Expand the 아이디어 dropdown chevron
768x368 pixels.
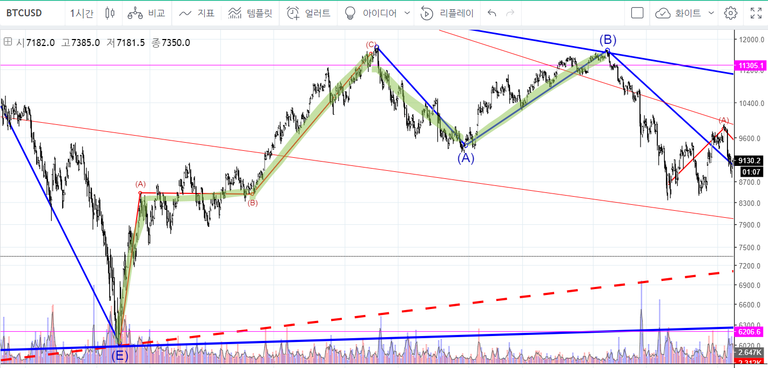[407, 13]
